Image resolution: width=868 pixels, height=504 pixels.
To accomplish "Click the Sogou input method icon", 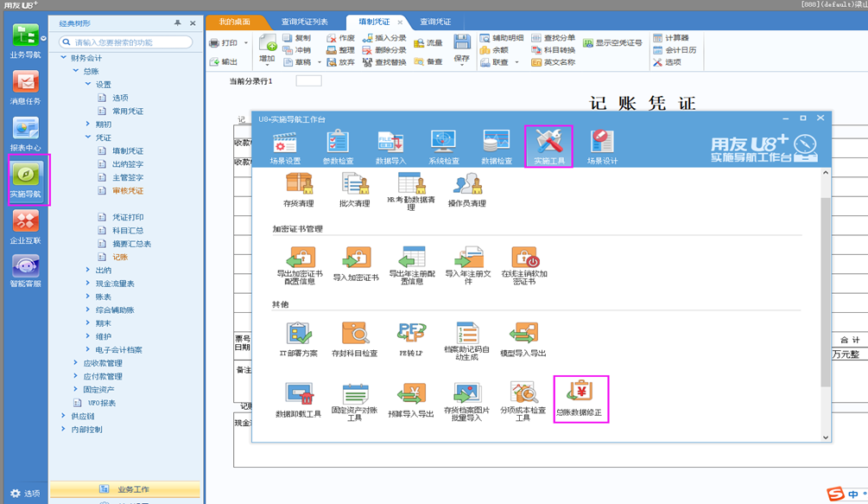I will [835, 493].
